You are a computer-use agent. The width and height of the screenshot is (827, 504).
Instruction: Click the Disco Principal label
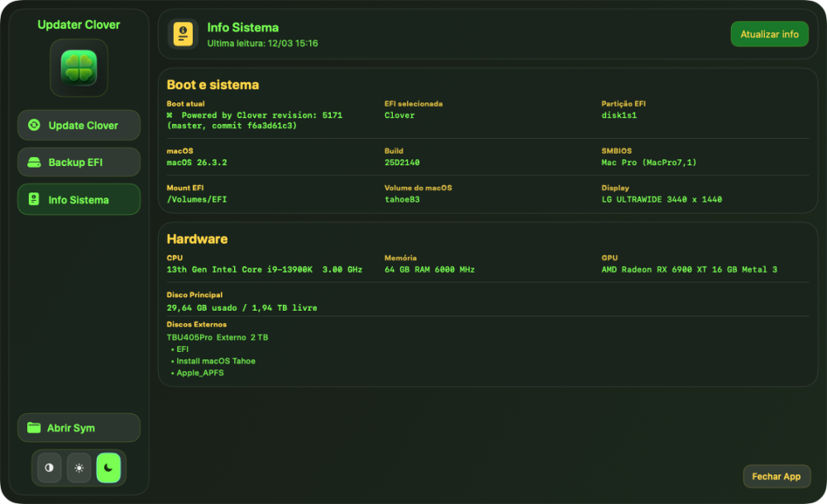coord(194,295)
